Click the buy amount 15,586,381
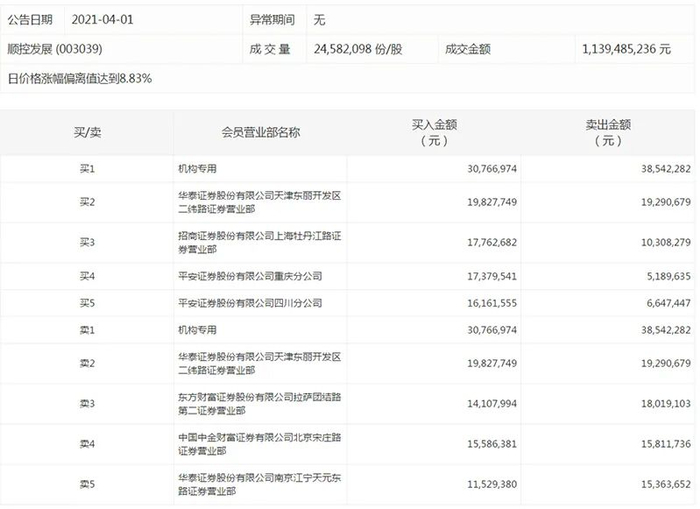Viewport: 700px width, 509px height. [492, 444]
